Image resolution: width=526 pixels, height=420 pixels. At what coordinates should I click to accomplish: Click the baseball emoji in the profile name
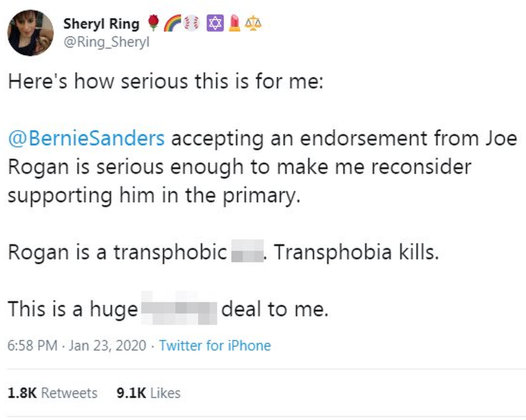(x=193, y=23)
